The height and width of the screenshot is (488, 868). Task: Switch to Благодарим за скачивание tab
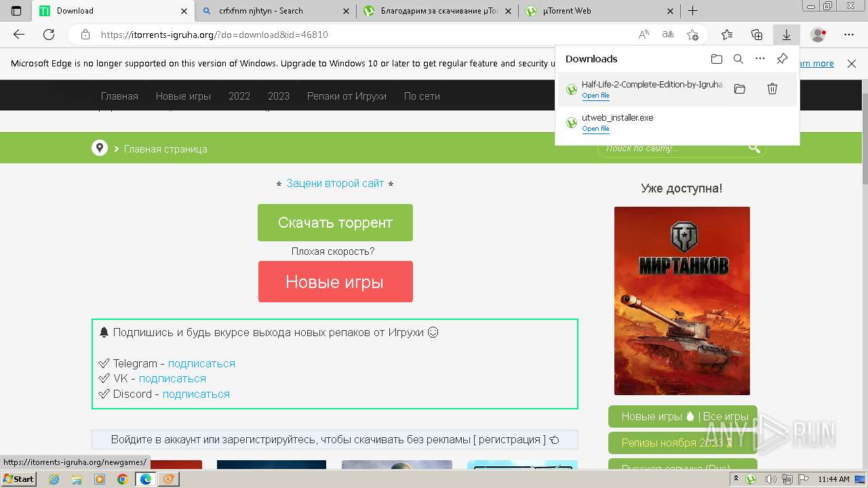[x=438, y=11]
